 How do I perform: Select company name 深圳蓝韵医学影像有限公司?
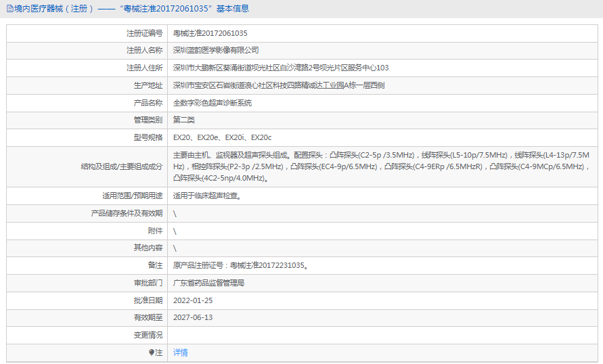tap(216, 50)
